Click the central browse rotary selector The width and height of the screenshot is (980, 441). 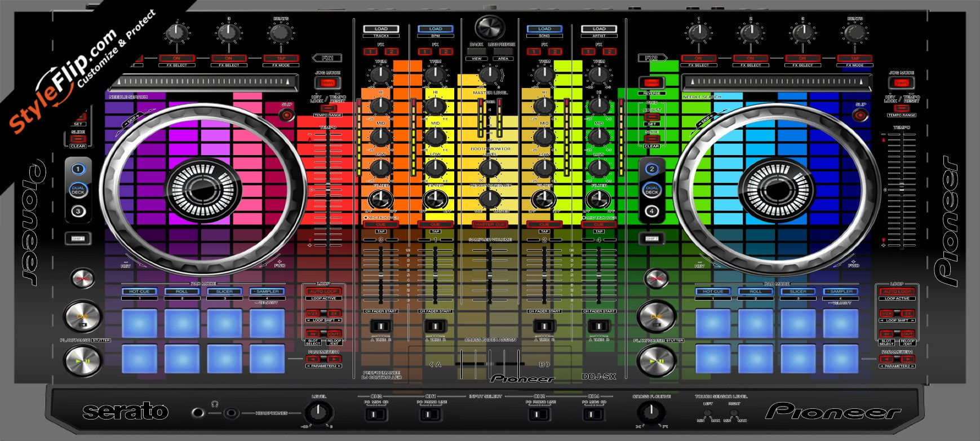click(x=490, y=28)
